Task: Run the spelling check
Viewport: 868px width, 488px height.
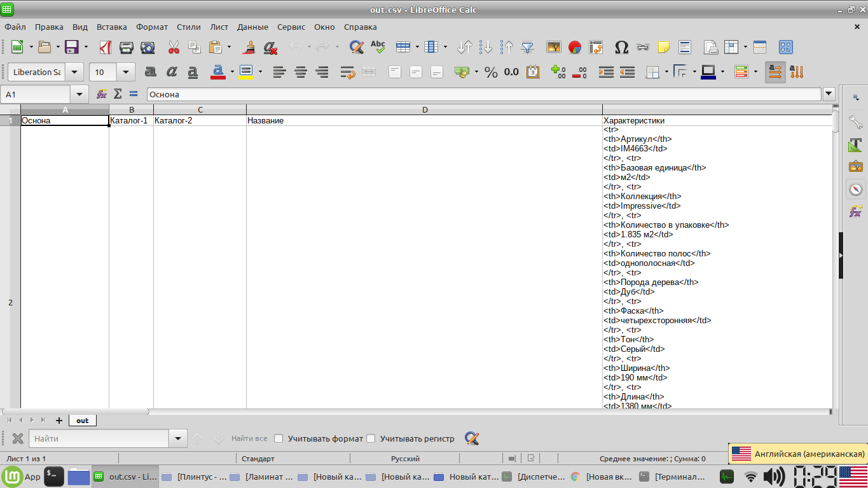Action: (x=378, y=47)
